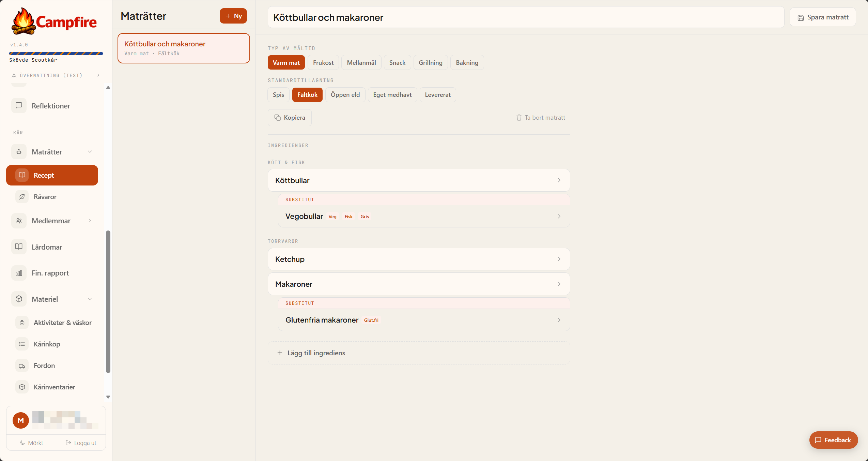868x461 pixels.
Task: Click the copy icon on Kopiera button
Action: [x=278, y=118]
